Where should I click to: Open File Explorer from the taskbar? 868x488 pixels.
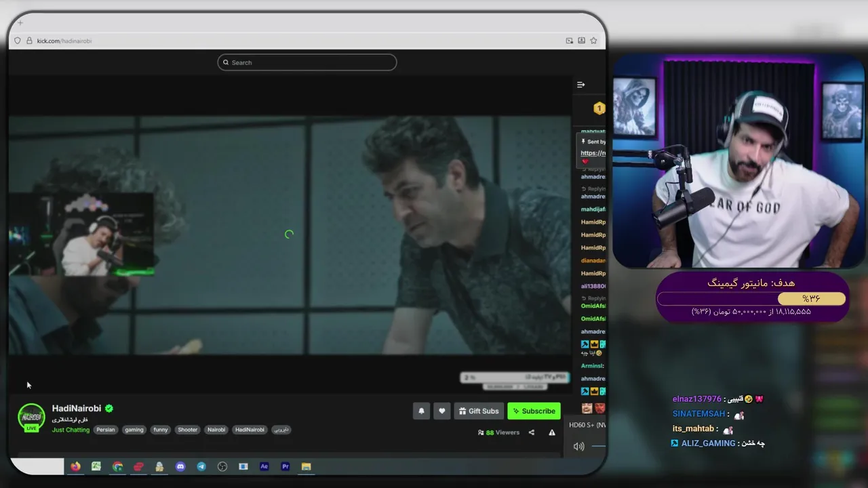point(306,466)
